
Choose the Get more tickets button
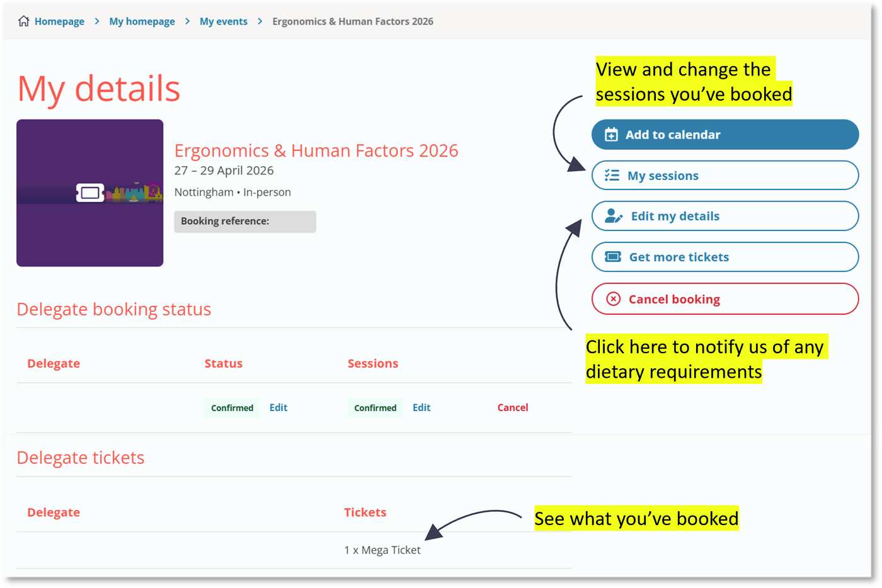[x=724, y=257]
